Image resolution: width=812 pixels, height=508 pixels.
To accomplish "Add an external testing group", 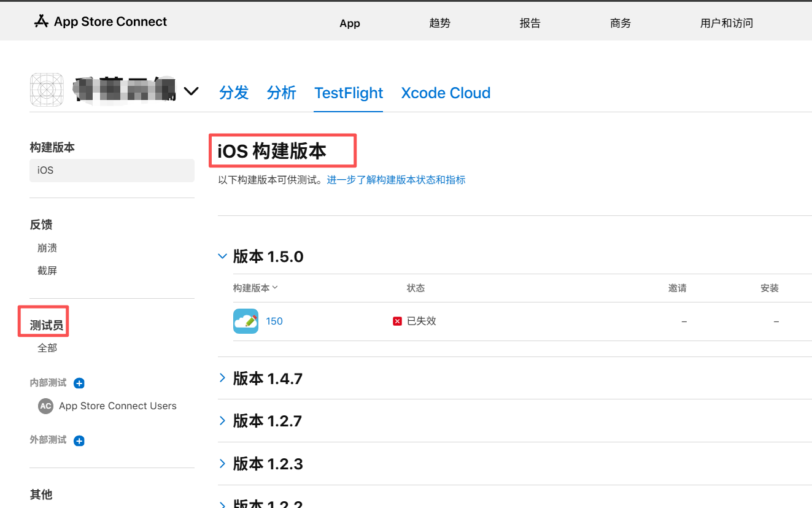I will pyautogui.click(x=79, y=441).
